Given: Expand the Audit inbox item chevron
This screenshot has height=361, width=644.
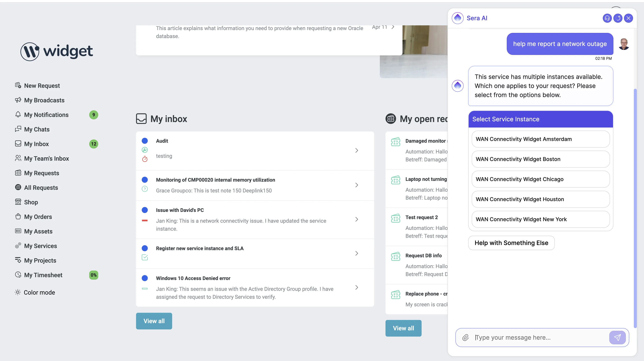Looking at the screenshot, I should (357, 150).
